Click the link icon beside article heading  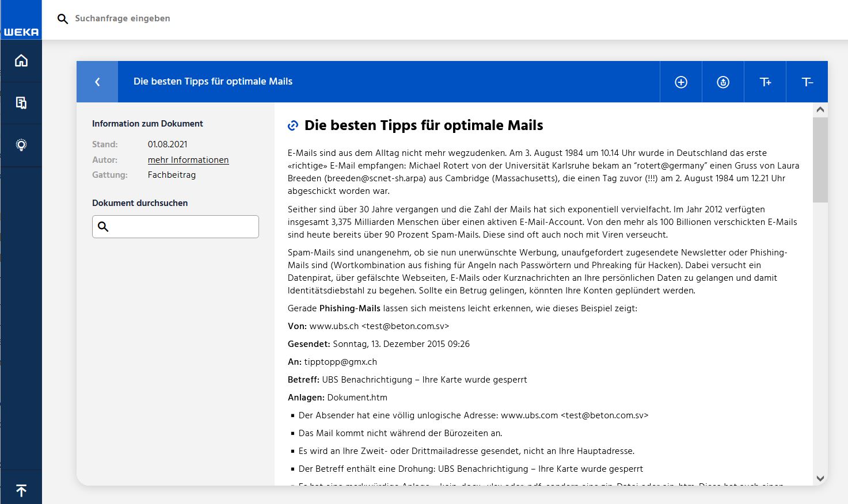click(x=293, y=125)
